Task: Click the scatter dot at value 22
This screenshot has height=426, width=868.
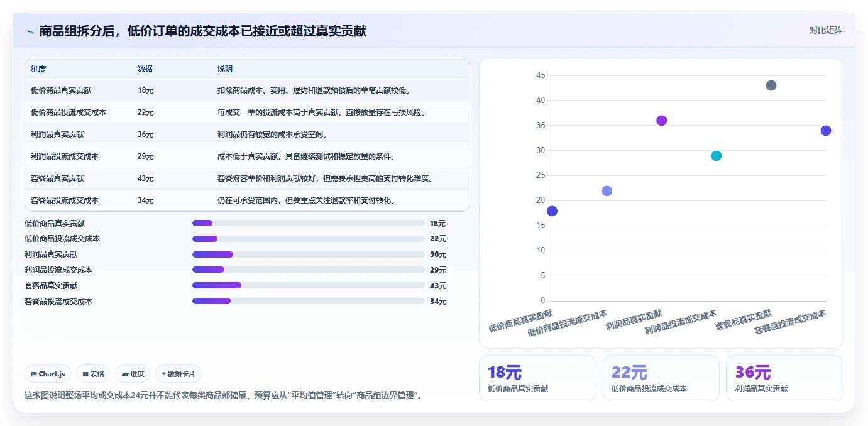Action: 607,191
